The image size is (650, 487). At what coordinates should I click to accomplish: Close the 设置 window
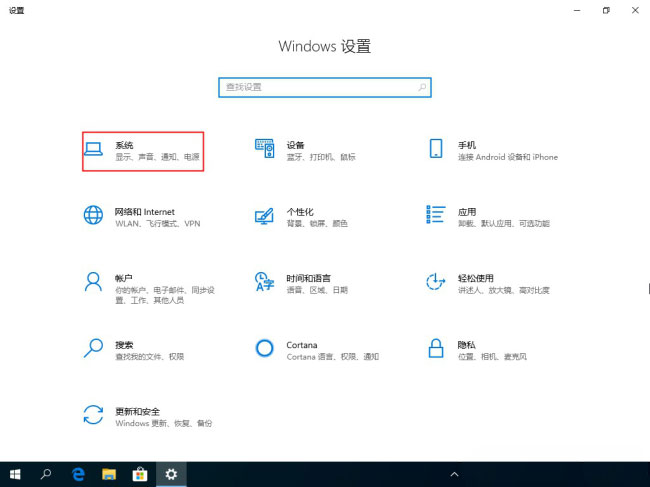pyautogui.click(x=635, y=10)
